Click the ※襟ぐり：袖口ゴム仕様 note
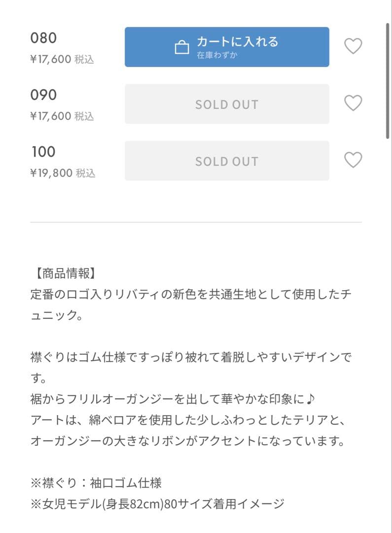The image size is (392, 533). 96,482
